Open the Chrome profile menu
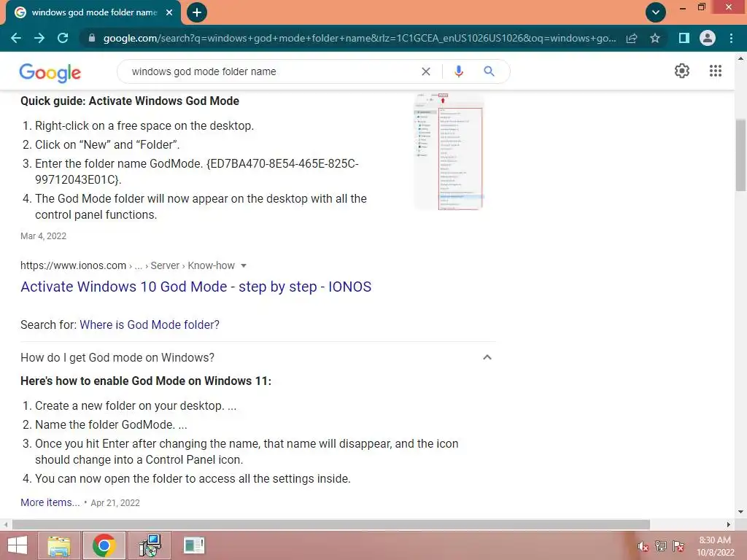747x560 pixels. (708, 38)
